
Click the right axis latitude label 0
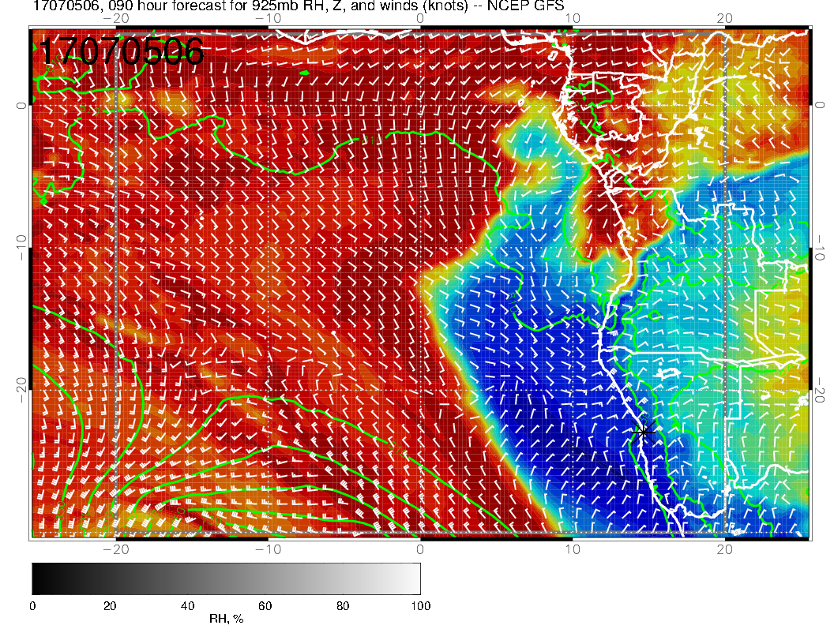[820, 105]
